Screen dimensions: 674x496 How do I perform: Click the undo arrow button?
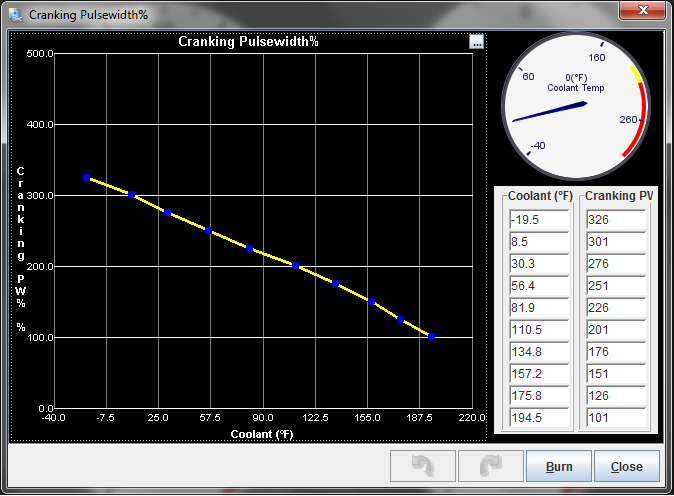coord(423,466)
